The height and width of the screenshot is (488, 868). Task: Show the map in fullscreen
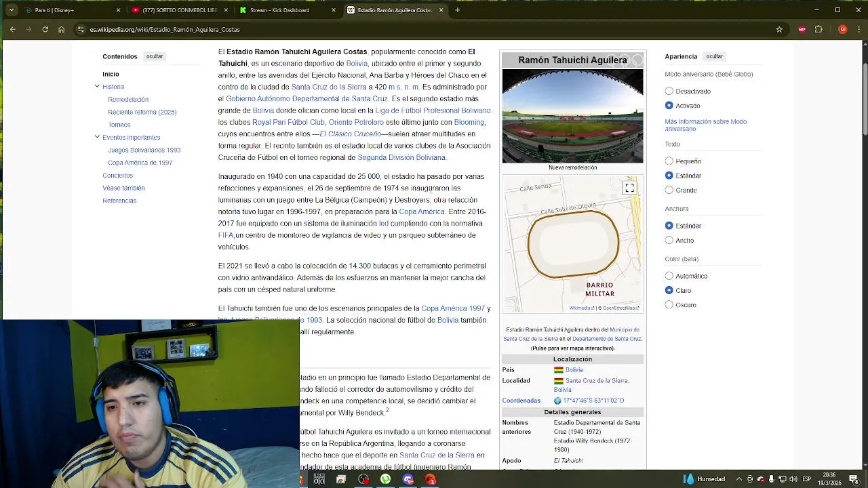point(629,188)
